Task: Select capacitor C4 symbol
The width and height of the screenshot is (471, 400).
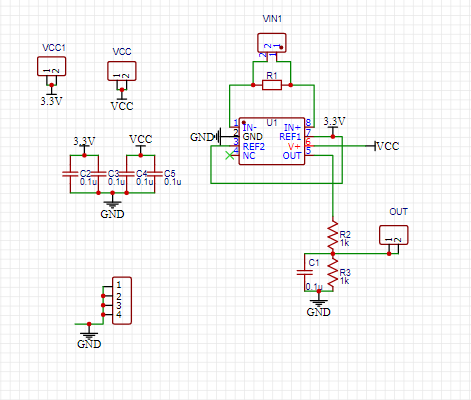Action: tap(127, 174)
